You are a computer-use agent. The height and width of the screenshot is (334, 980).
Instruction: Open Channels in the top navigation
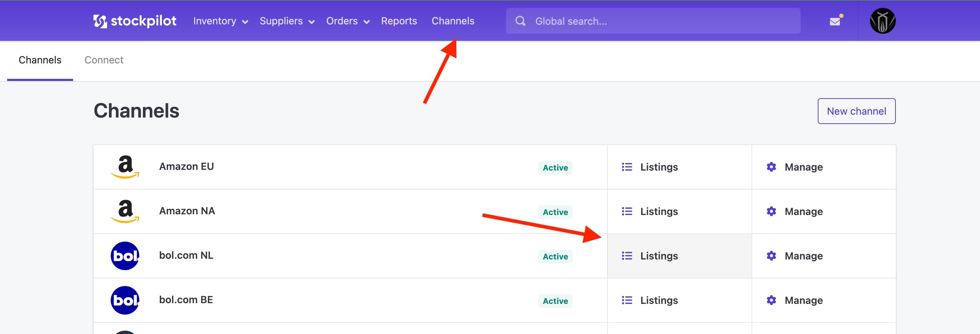coord(453,21)
